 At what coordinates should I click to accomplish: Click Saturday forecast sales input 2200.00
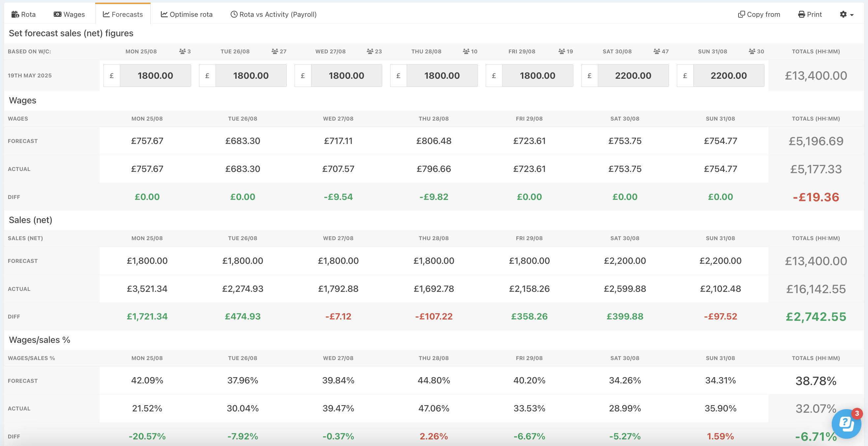point(633,75)
